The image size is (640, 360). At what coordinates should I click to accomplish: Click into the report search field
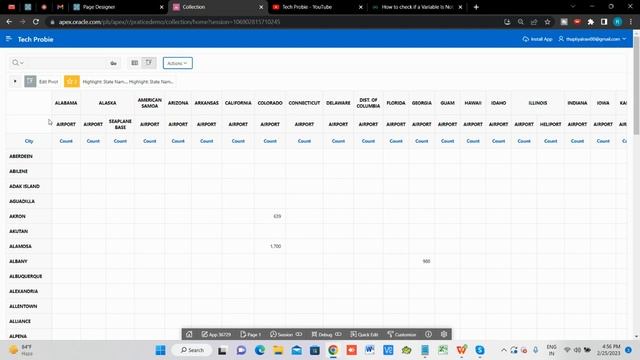tap(65, 63)
